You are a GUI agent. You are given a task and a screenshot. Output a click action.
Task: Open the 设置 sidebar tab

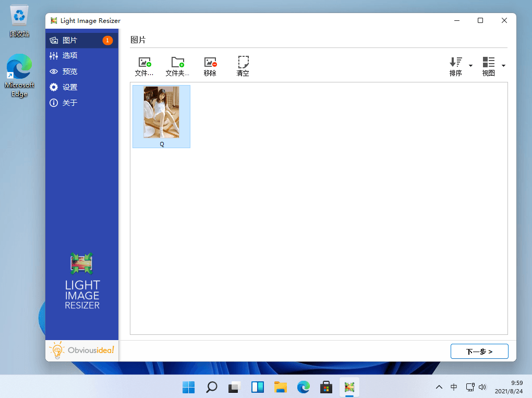tap(82, 87)
